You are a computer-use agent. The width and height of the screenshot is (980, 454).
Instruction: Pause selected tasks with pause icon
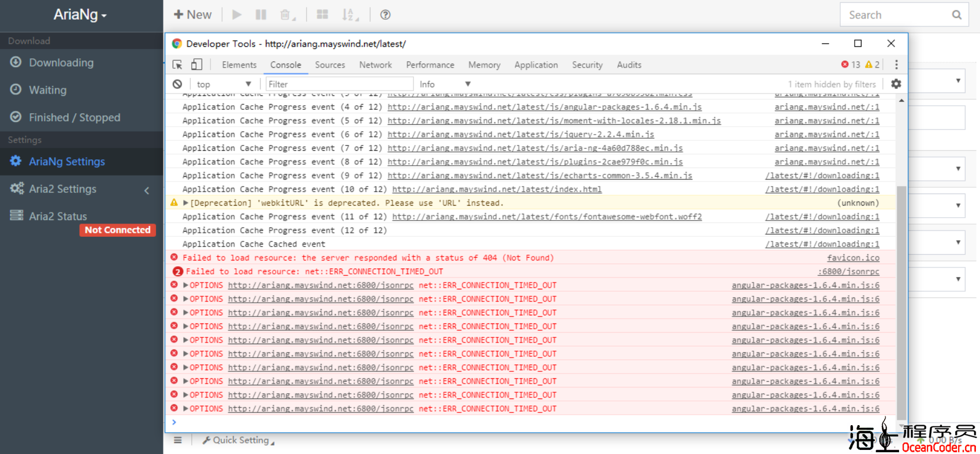point(261,14)
